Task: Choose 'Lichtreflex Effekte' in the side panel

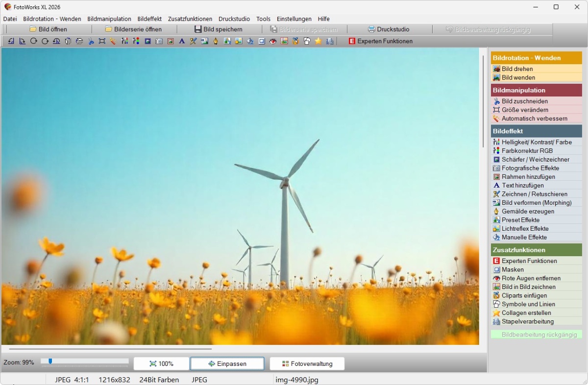Action: coord(525,229)
